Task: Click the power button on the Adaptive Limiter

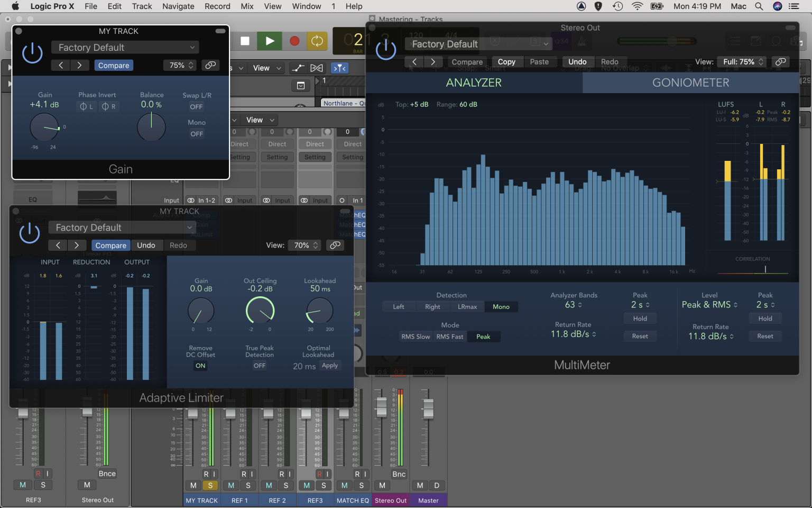Action: [29, 232]
